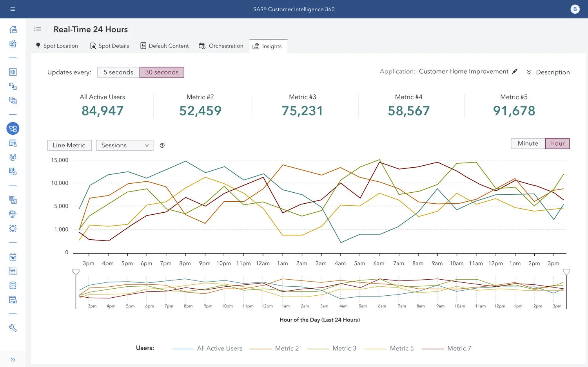The height and width of the screenshot is (367, 588).
Task: Click the Real-Time 24 Hours title
Action: (x=91, y=29)
